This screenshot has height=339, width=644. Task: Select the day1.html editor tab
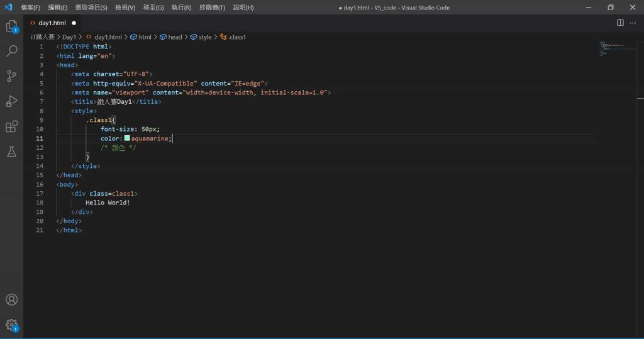tap(52, 23)
